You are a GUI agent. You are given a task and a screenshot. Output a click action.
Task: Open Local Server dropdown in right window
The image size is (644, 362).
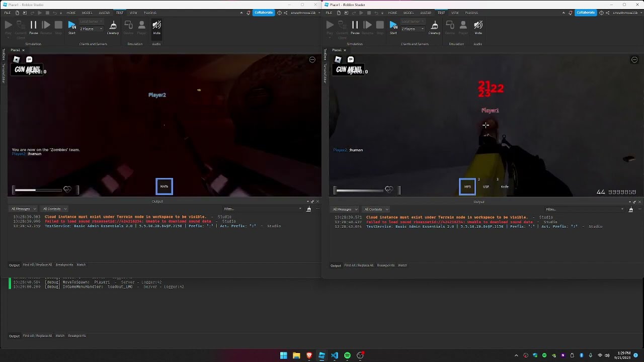413,22
